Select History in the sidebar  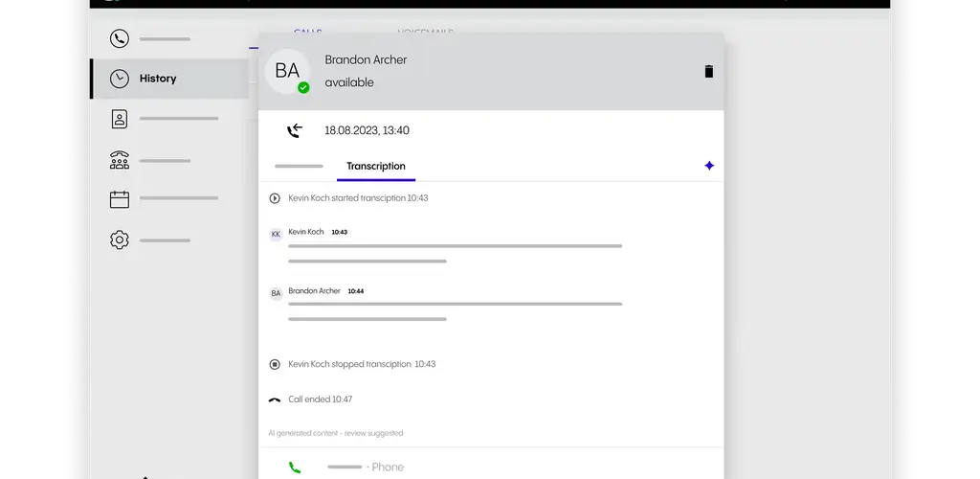158,79
